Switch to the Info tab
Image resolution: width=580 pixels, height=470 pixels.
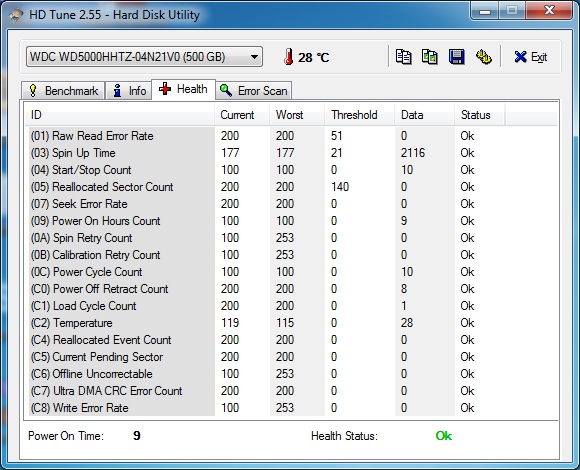[x=129, y=91]
